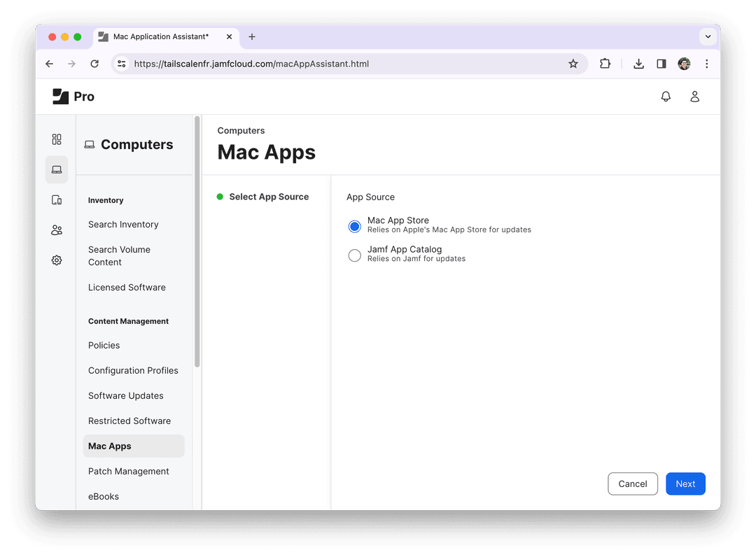Screen dimensions: 756x557
Task: Cancel the Mac Apps setup
Action: coord(632,484)
